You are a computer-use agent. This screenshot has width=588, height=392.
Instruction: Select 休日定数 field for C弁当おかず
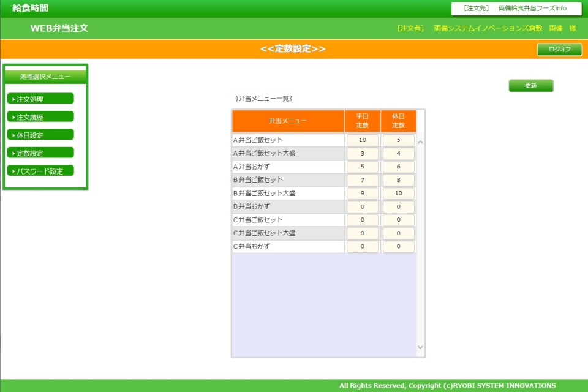(x=398, y=246)
